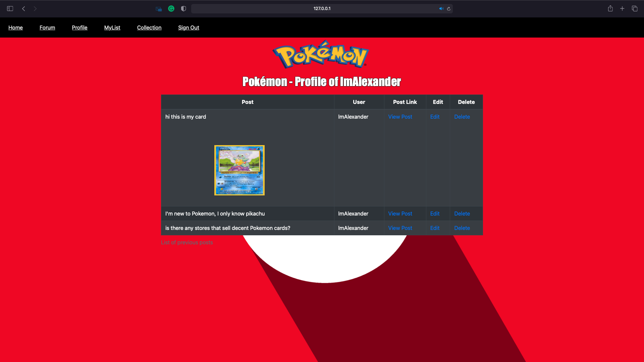View Post about stores selling cards
The height and width of the screenshot is (362, 644).
[x=400, y=228]
